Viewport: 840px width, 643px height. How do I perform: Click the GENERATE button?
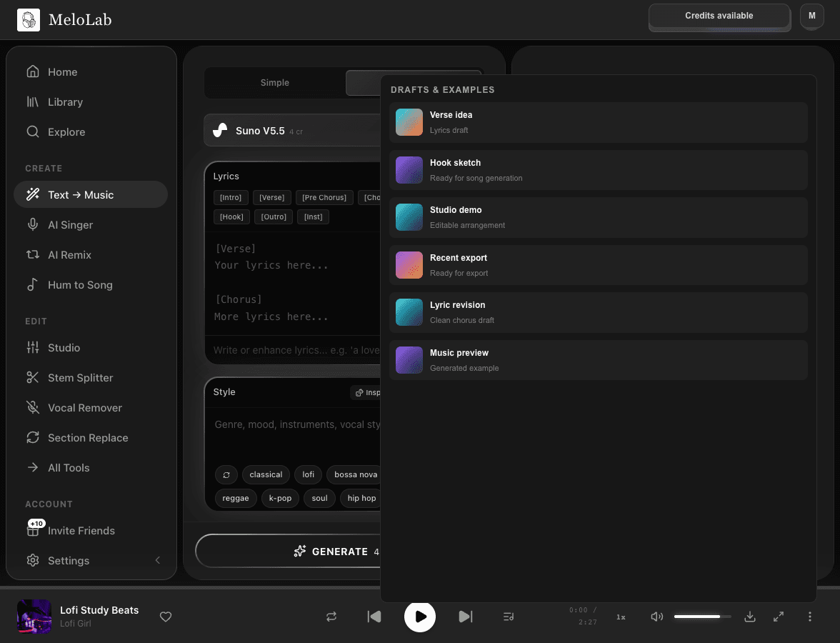(289, 552)
